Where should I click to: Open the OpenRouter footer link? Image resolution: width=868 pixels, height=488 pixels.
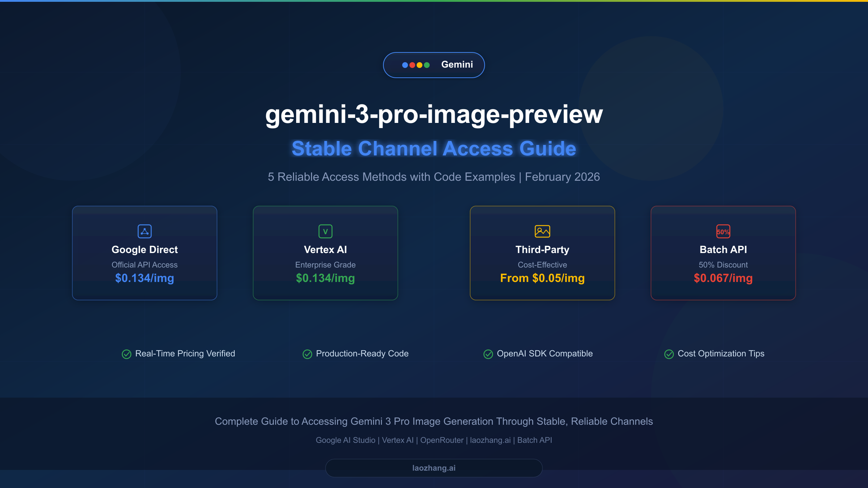tap(442, 440)
